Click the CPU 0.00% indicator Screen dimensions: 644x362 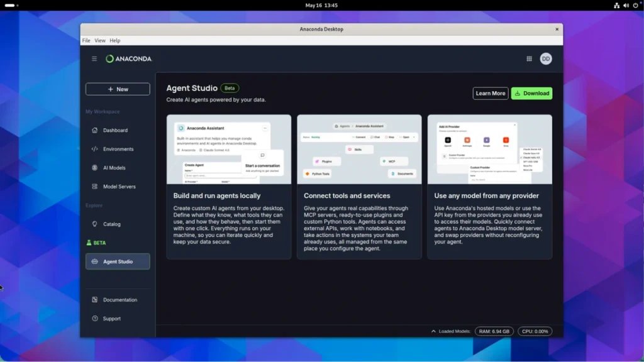point(535,331)
